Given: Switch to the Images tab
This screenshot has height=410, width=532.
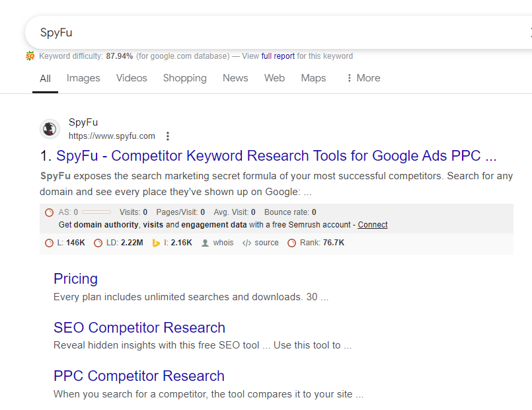Looking at the screenshot, I should [83, 78].
